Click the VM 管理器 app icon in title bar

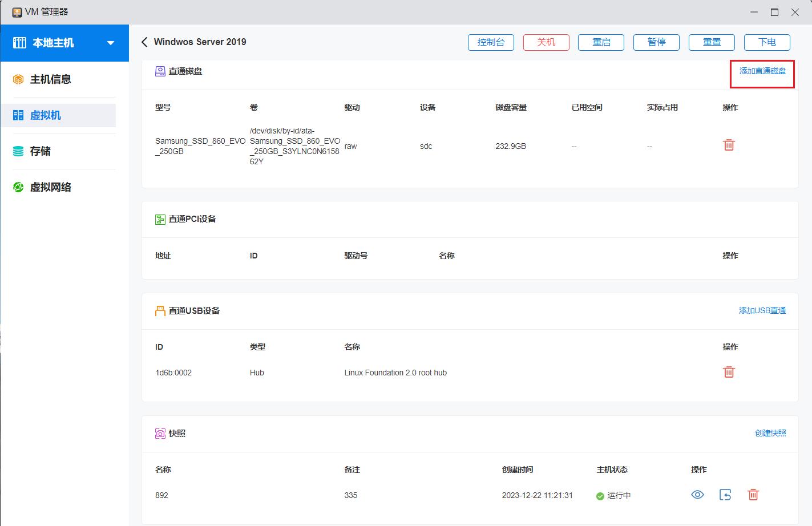[x=17, y=12]
